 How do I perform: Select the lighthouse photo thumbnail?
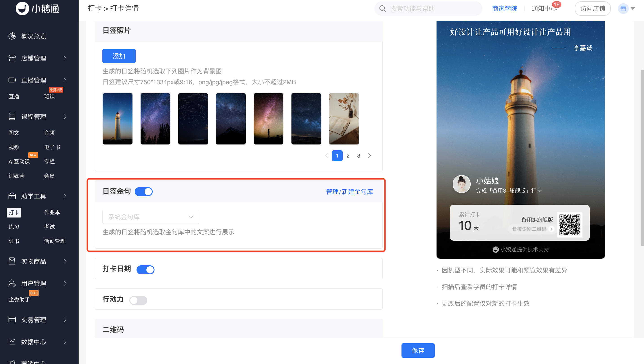[117, 119]
